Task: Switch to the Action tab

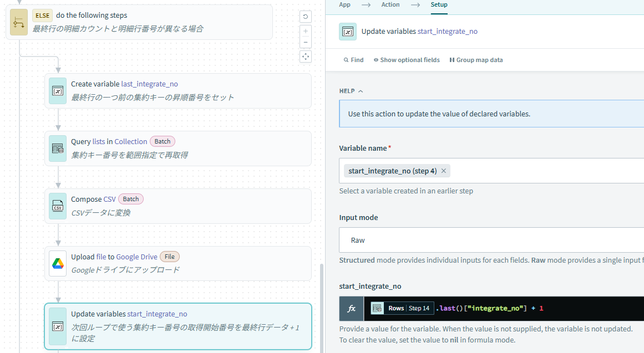Action: 390,4
